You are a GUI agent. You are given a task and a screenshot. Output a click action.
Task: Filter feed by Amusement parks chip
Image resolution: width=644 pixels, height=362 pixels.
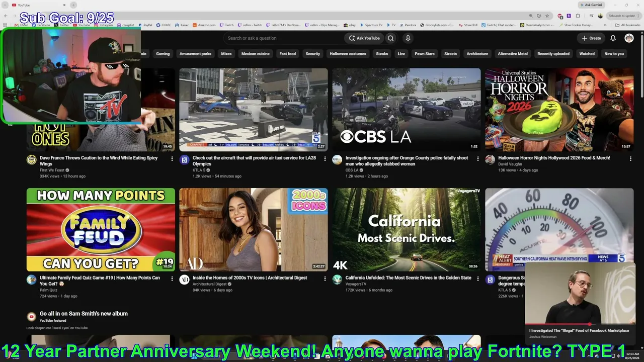click(x=195, y=54)
